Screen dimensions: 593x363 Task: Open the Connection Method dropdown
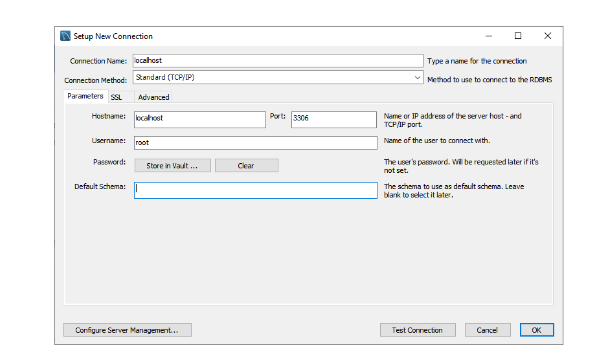(x=278, y=77)
